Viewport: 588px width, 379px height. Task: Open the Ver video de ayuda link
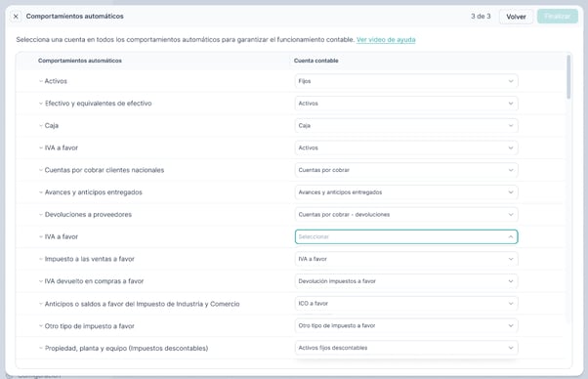coord(386,40)
